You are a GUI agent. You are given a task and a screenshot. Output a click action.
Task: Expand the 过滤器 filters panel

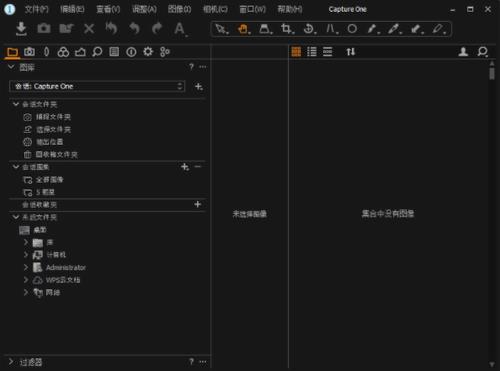pyautogui.click(x=11, y=362)
